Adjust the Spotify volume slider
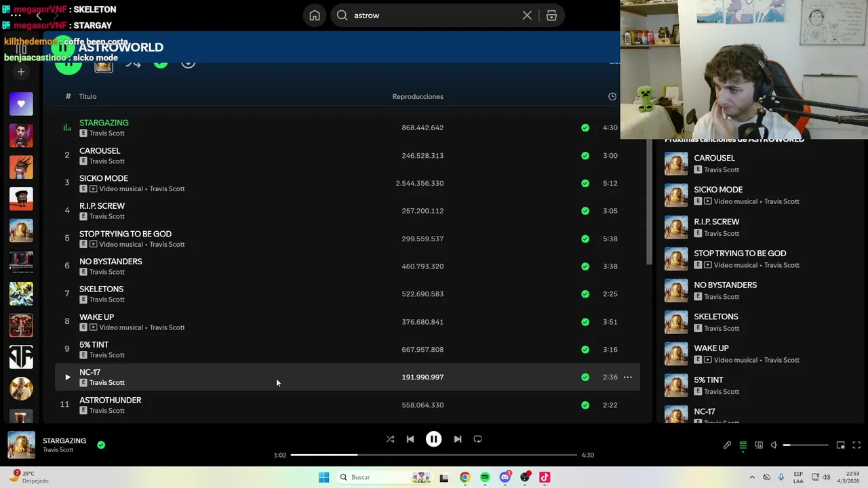The width and height of the screenshot is (868, 488). [806, 445]
